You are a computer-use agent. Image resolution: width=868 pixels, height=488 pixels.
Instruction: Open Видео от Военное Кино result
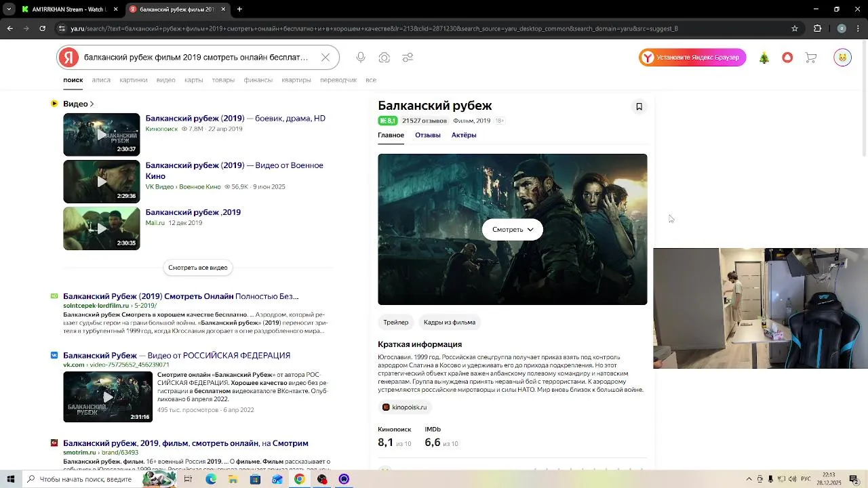coord(234,171)
